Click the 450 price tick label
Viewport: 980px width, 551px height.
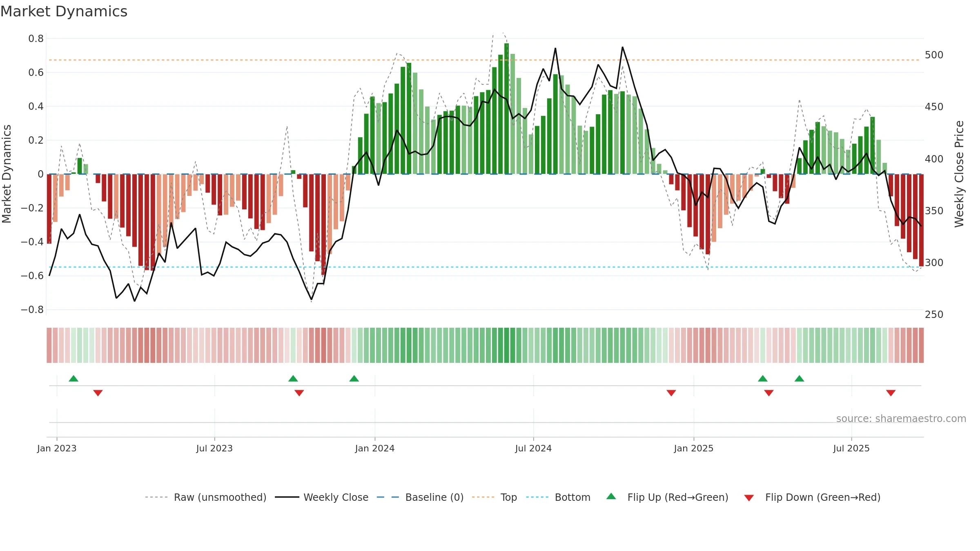pos(934,107)
